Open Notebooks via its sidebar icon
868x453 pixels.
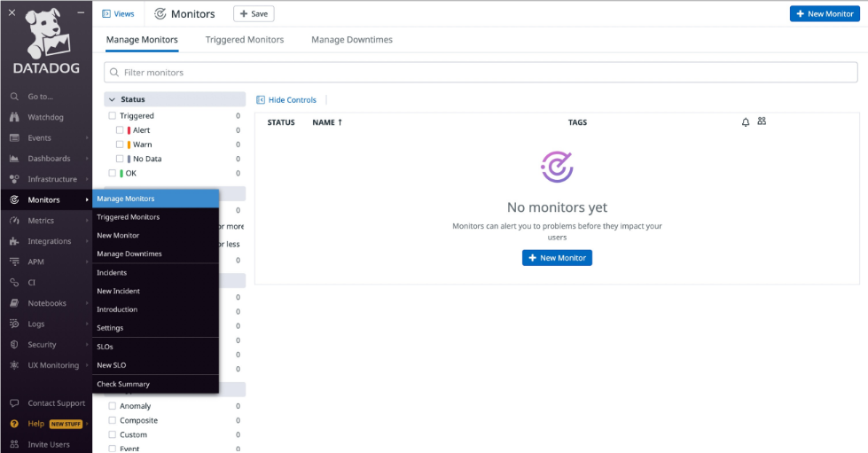[14, 303]
